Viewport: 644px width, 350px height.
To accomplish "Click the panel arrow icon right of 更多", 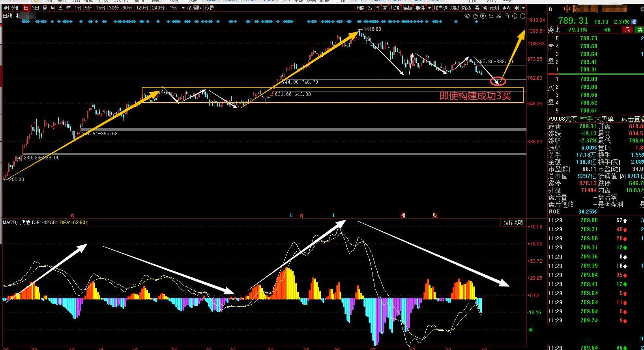I will (x=517, y=8).
